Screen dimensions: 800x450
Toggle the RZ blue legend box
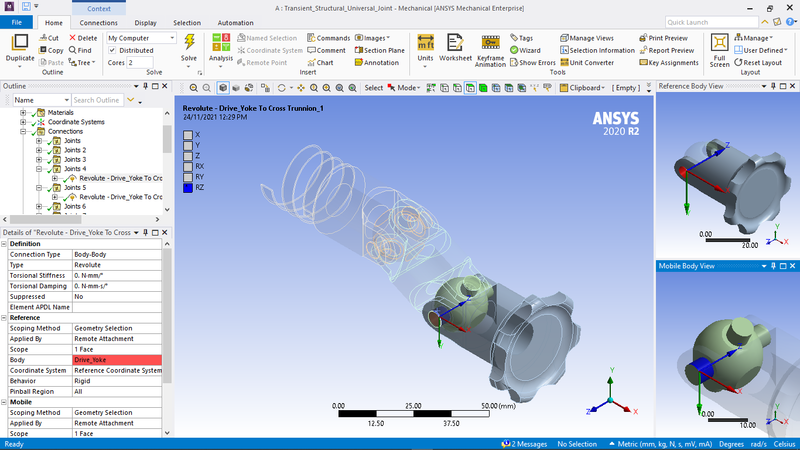click(188, 188)
